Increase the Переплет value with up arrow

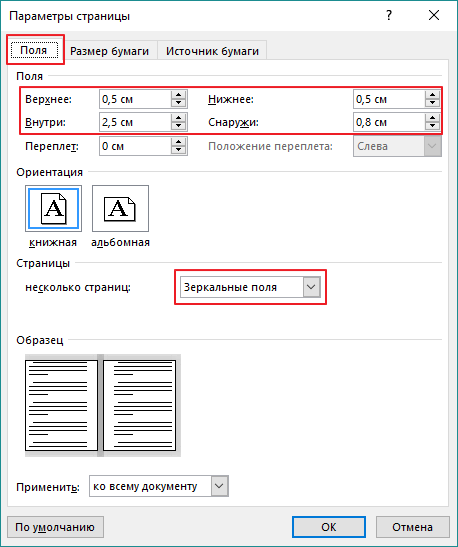click(x=179, y=142)
